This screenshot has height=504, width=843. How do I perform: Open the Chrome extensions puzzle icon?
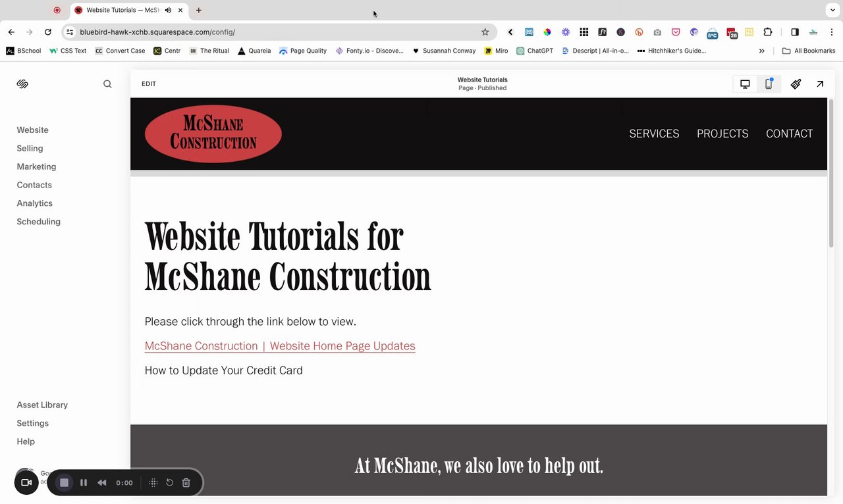click(768, 32)
